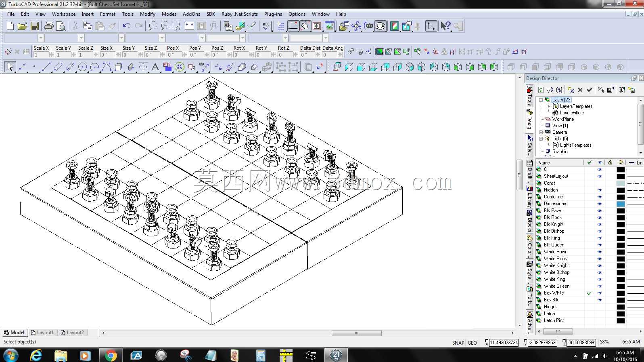Viewport: 644px width, 362px height.
Task: Toggle visibility of the Dimensions layer
Action: [x=600, y=204]
